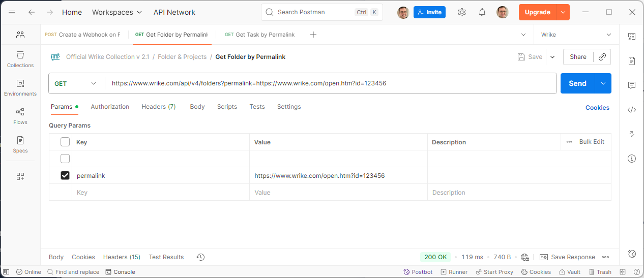Check the empty first row checkbox
This screenshot has width=644, height=278.
tap(65, 159)
